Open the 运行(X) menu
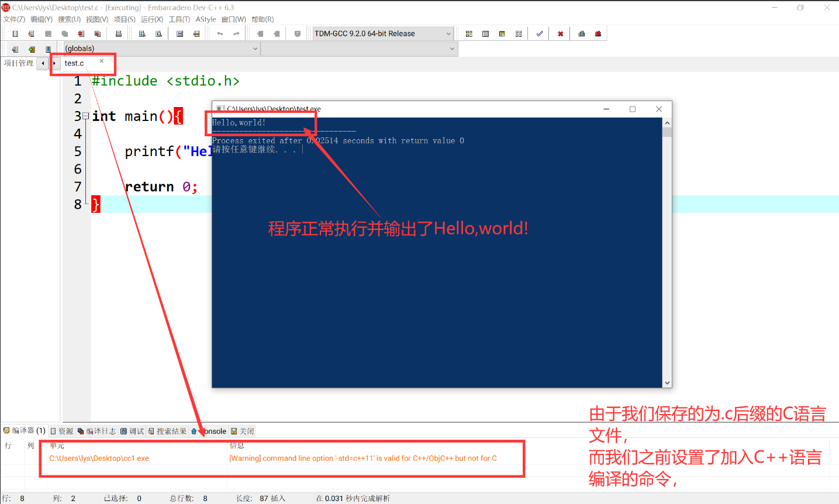Screen dimensions: 839x504 pyautogui.click(x=151, y=19)
